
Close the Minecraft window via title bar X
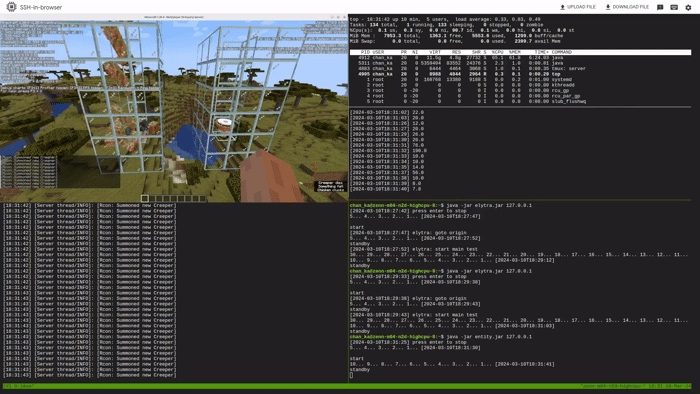(x=344, y=17)
